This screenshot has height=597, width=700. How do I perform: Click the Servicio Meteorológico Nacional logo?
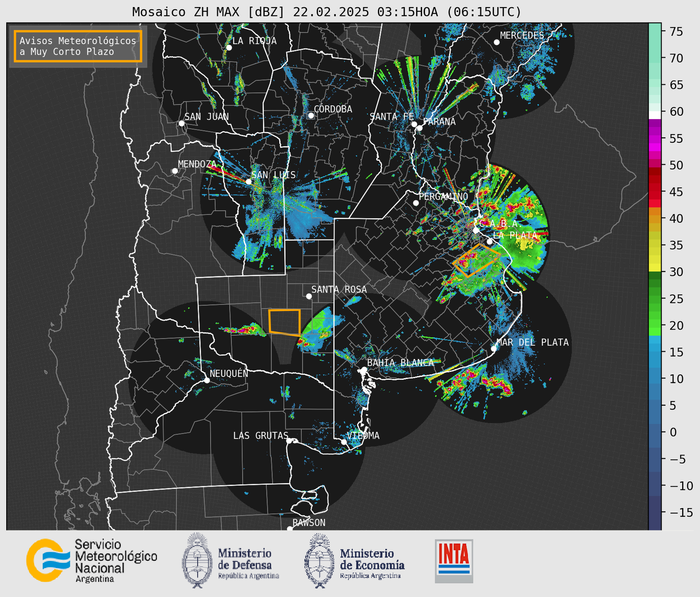92,560
